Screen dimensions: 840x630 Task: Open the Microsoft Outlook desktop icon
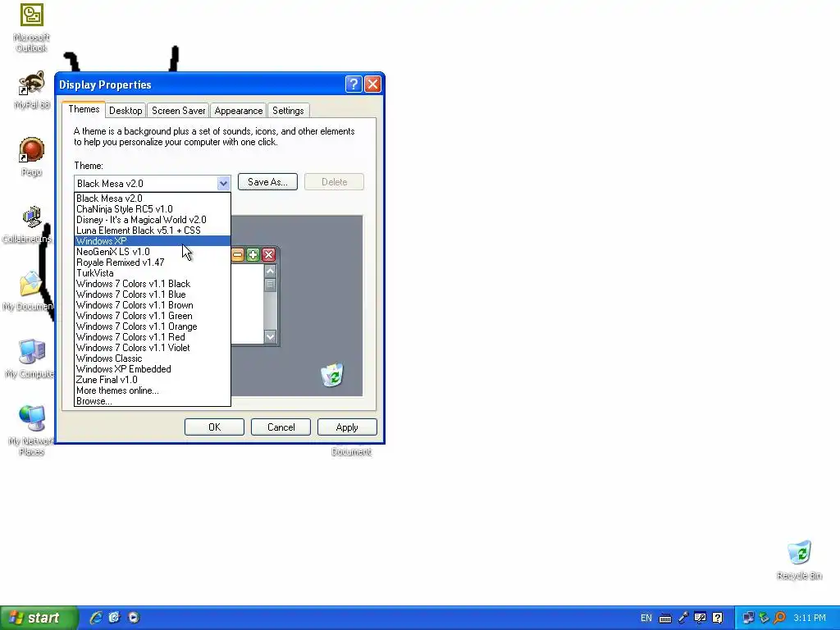pyautogui.click(x=32, y=28)
